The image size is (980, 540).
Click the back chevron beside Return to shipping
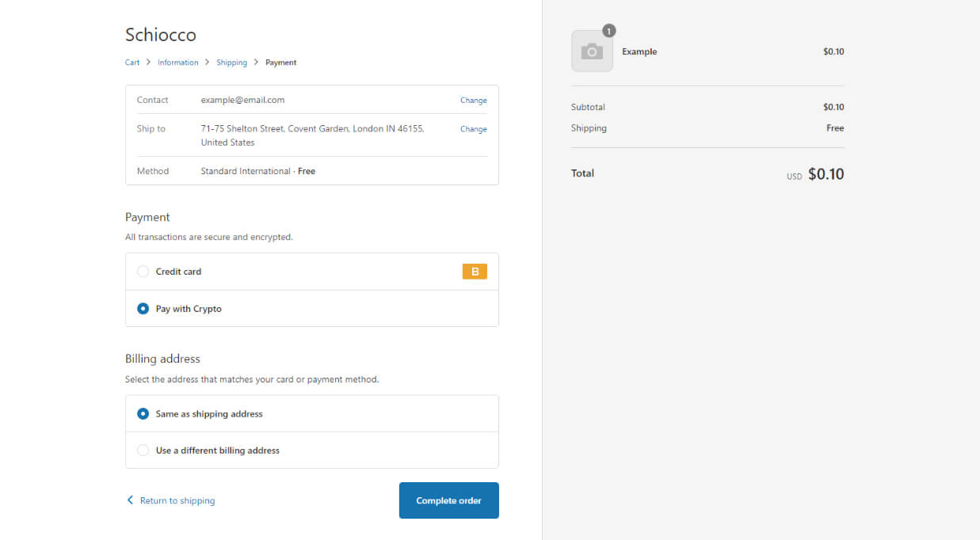[x=130, y=500]
